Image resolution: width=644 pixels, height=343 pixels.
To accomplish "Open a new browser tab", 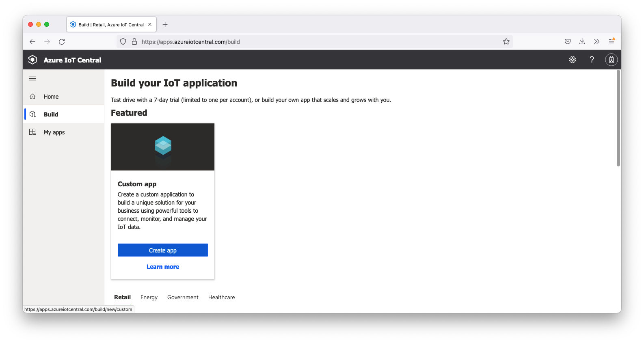I will pos(165,25).
